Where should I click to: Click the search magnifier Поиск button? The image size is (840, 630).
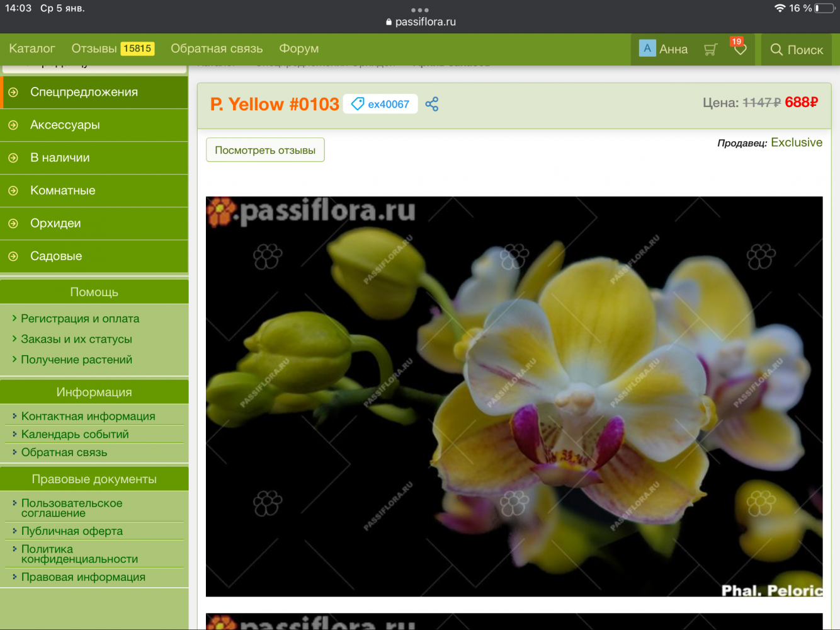(797, 50)
